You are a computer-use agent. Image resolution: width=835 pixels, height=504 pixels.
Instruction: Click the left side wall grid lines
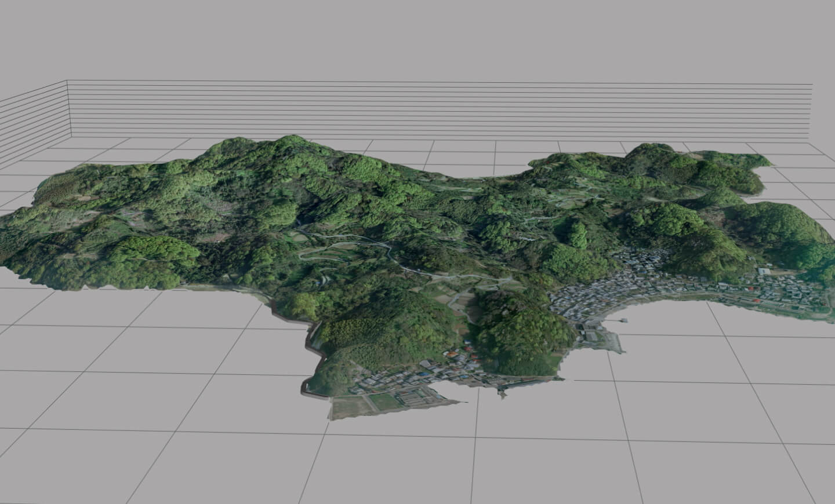35,116
